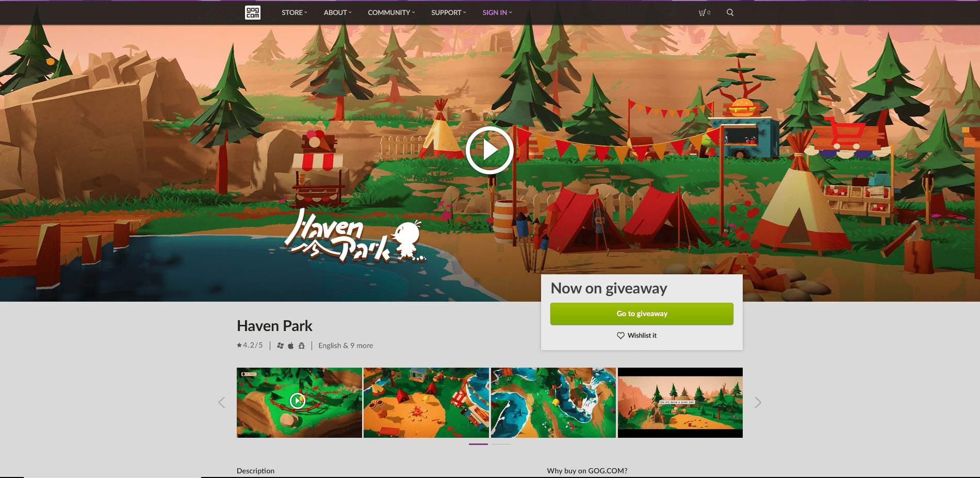
Task: Open the 4.2/5 rating
Action: [250, 345]
